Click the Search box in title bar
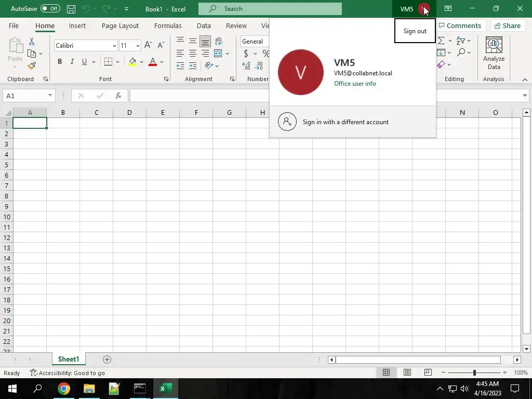This screenshot has width=532, height=399. pyautogui.click(x=270, y=9)
